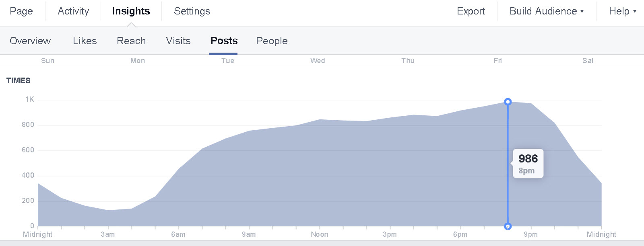644x246 pixels.
Task: Open the Likes tab
Action: 85,41
